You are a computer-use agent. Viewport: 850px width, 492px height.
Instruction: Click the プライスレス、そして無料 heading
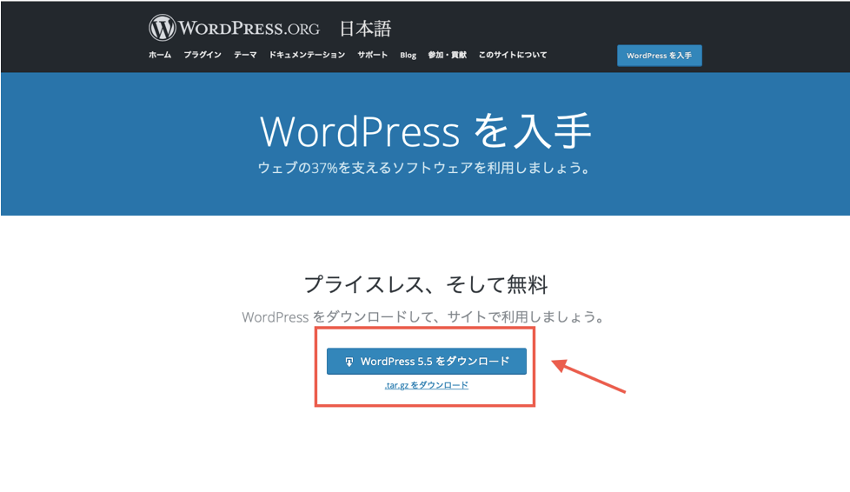click(425, 285)
